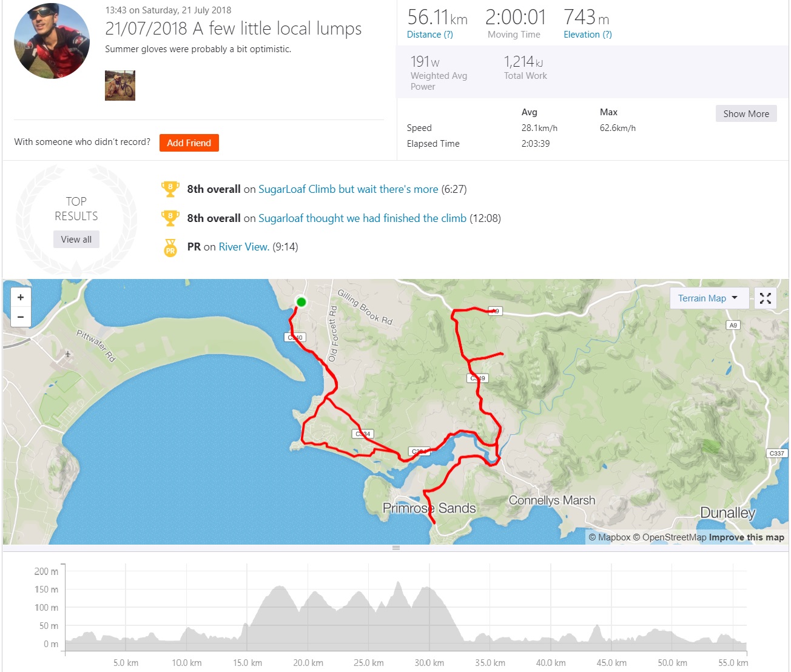Zoom out on the map

[21, 317]
